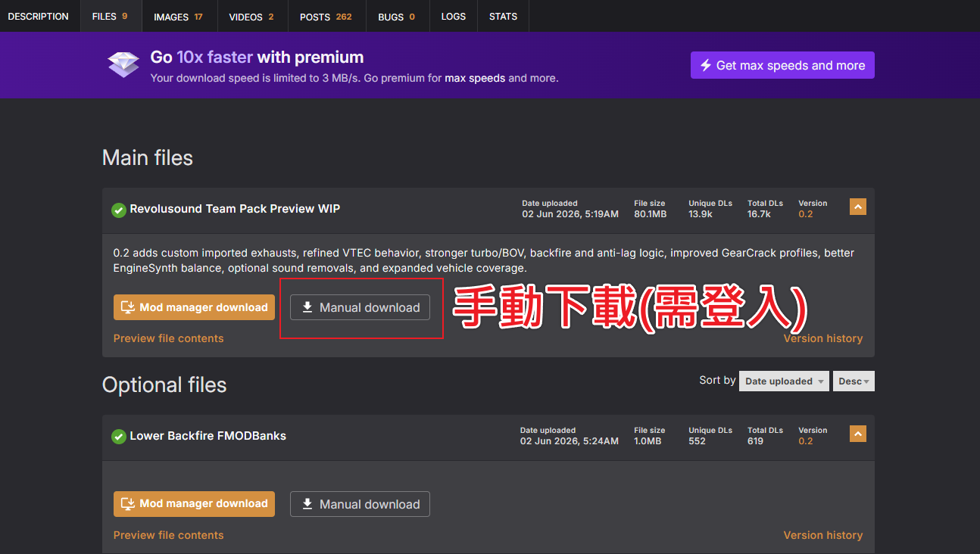Open the Images tab
This screenshot has height=554, width=980.
point(179,16)
